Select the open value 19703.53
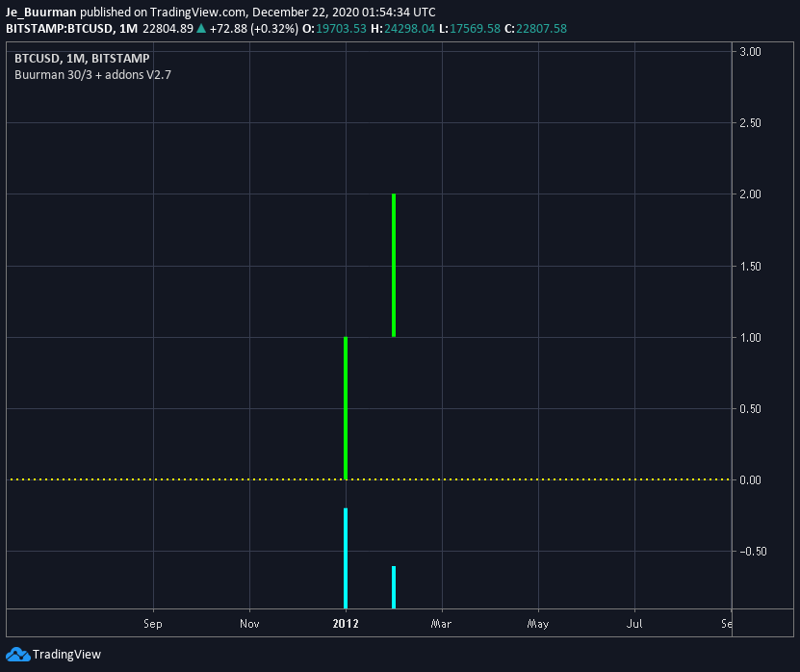Viewport: 800px width, 672px height. [341, 29]
